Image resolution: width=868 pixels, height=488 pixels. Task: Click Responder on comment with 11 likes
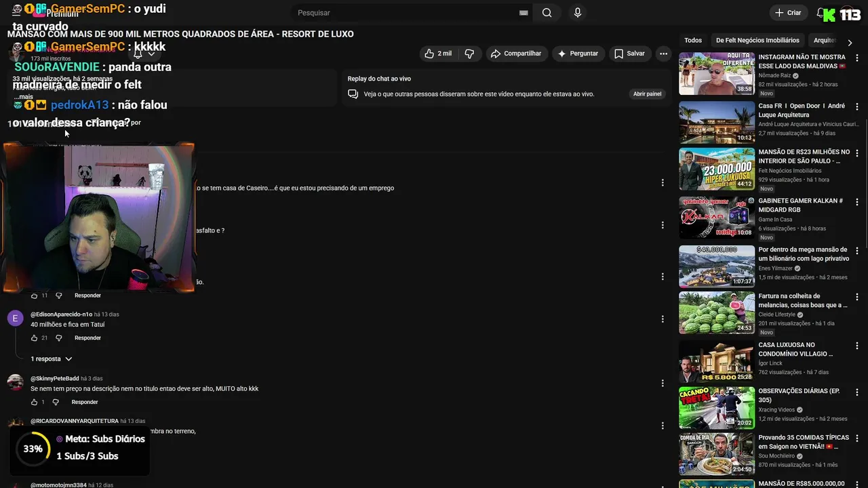[x=87, y=296]
